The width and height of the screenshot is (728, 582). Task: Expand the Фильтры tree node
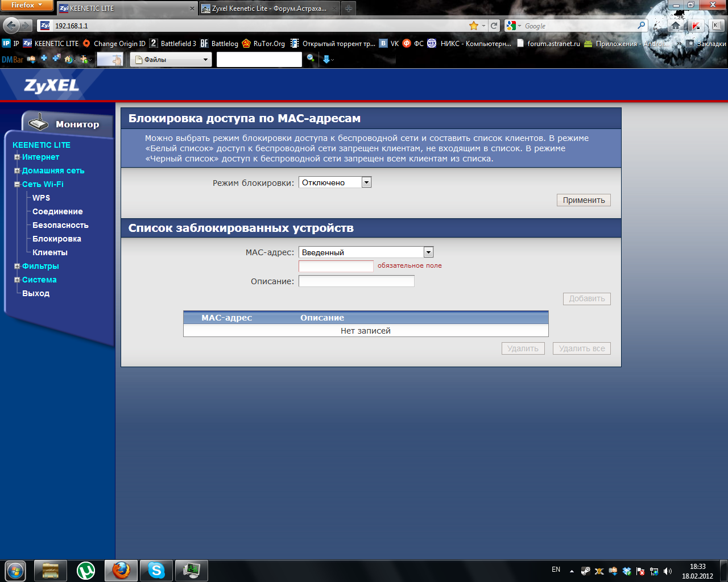(x=17, y=266)
